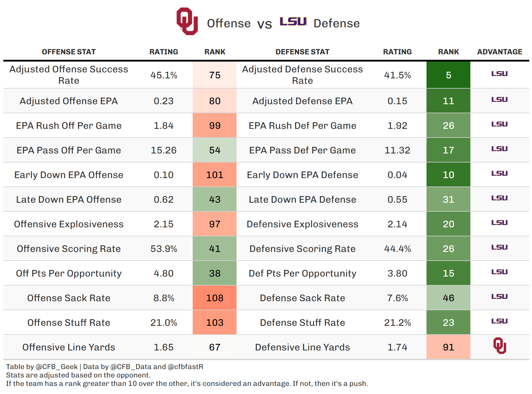The width and height of the screenshot is (532, 394).
Task: Click the offense rank 54 cell
Action: pyautogui.click(x=215, y=150)
